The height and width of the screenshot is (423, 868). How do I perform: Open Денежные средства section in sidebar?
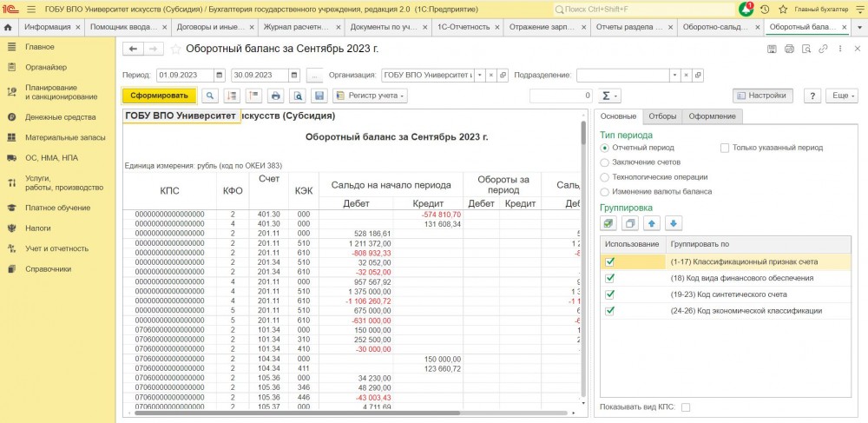click(x=61, y=116)
